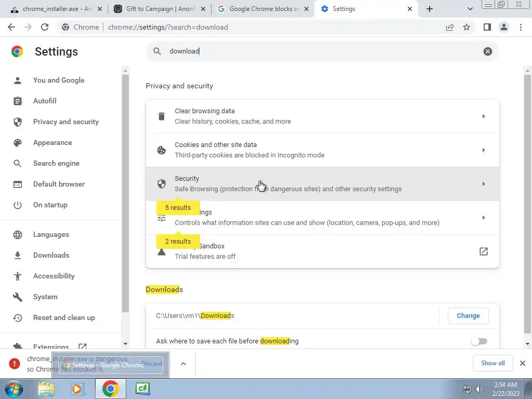Screen dimensions: 532x399
Task: Open Downloads in sidebar
Action: tap(51, 255)
